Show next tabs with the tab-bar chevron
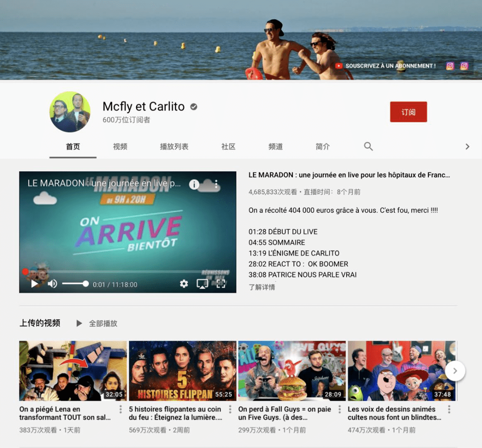The height and width of the screenshot is (448, 482). click(x=467, y=147)
